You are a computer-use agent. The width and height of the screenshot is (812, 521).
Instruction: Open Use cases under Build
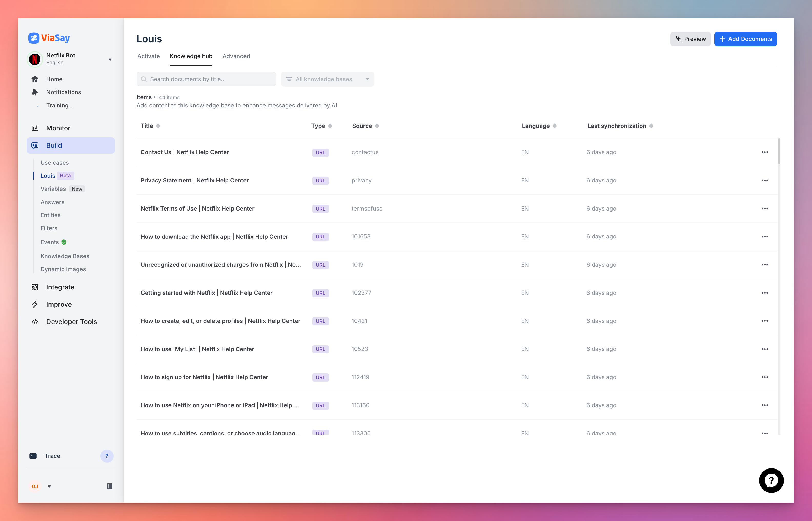tap(55, 163)
